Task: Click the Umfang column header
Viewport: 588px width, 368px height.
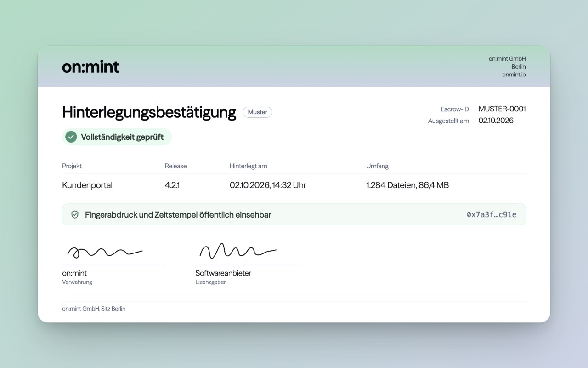Action: (x=378, y=166)
